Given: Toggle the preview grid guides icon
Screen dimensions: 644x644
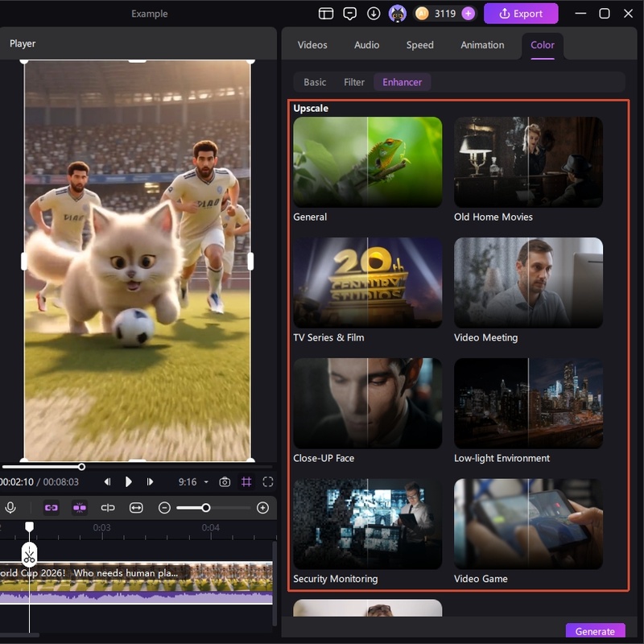Looking at the screenshot, I should point(246,481).
